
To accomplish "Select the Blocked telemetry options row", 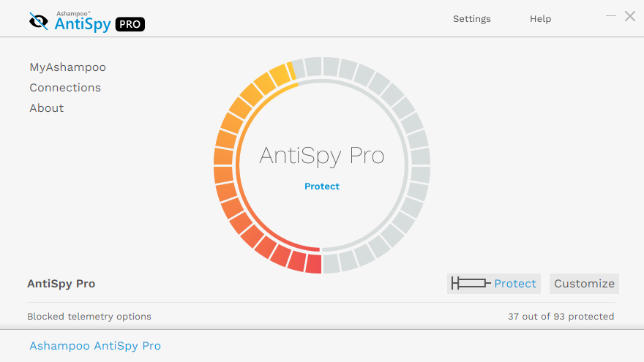I will click(x=89, y=317).
